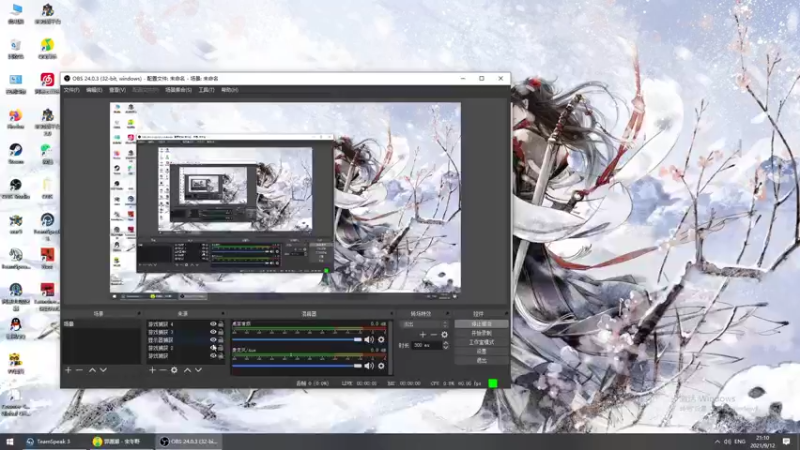Lock the 游戏捕获 3 source

[221, 332]
